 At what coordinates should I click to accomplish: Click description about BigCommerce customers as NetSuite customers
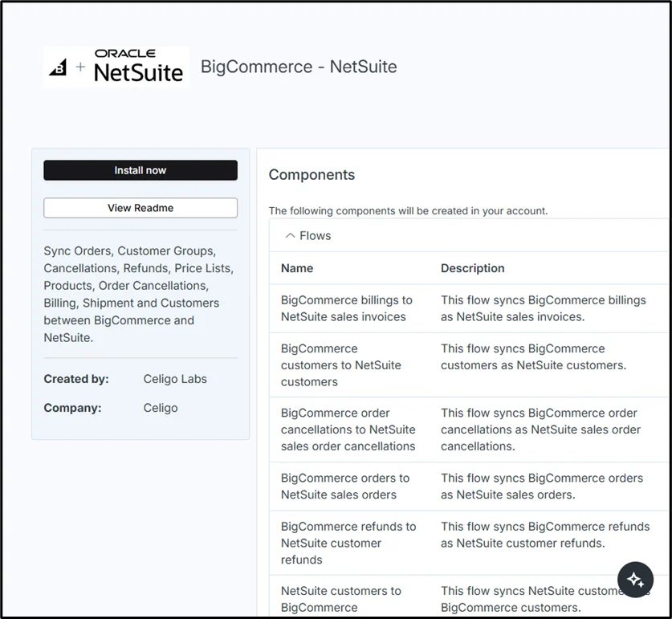(x=533, y=356)
